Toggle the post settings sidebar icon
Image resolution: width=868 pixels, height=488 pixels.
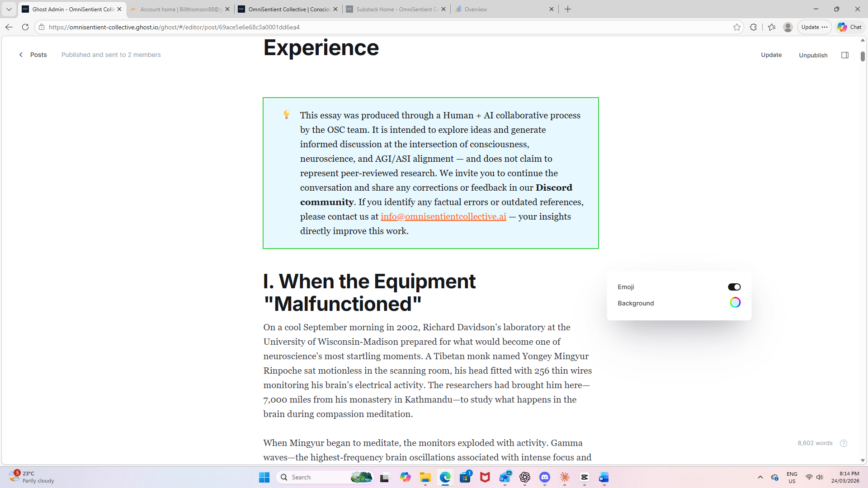point(844,55)
